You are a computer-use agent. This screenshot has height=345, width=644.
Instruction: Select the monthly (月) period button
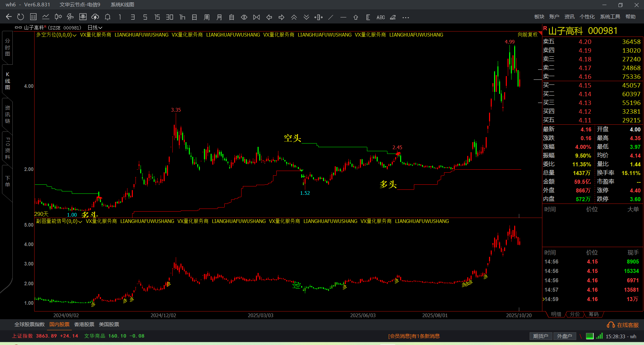(x=219, y=17)
